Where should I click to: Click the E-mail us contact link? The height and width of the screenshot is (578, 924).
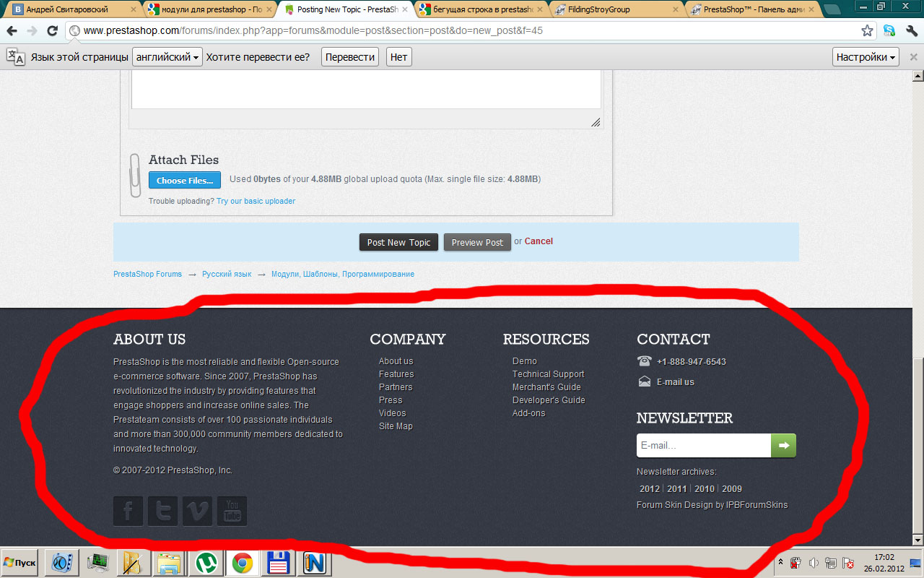676,382
